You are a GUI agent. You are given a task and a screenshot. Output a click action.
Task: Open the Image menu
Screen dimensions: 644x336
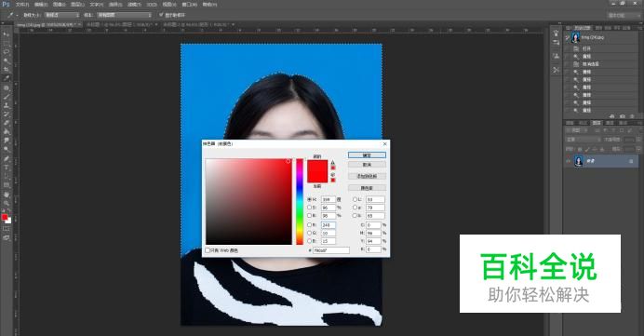[x=60, y=5]
